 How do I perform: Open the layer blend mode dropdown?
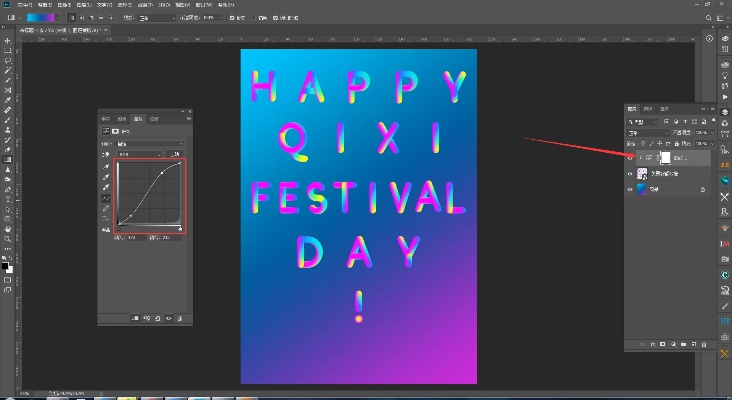click(648, 133)
